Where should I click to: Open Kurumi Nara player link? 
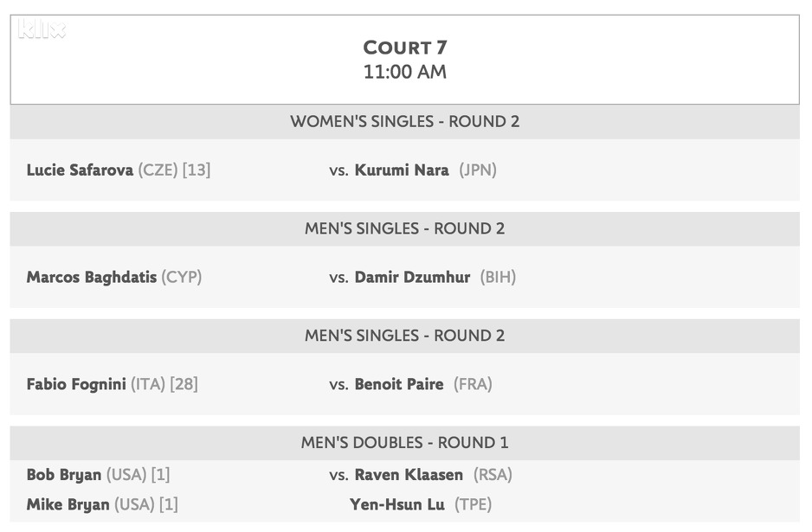tap(402, 170)
